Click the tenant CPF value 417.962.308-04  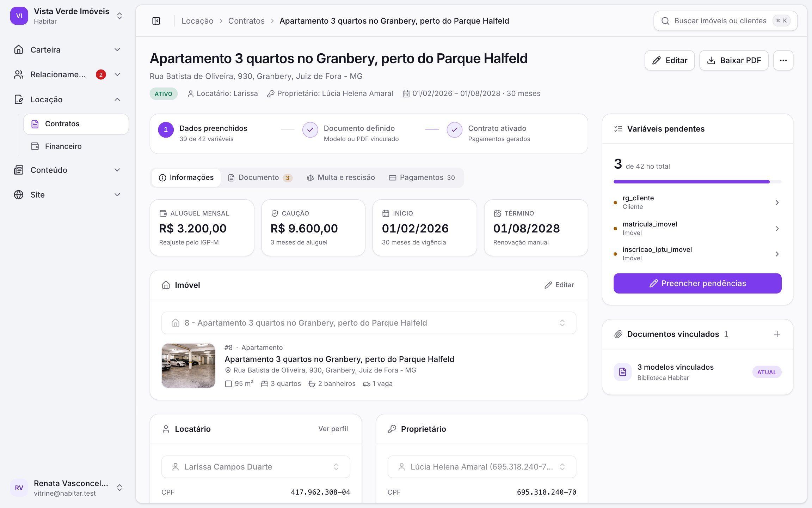pos(320,492)
